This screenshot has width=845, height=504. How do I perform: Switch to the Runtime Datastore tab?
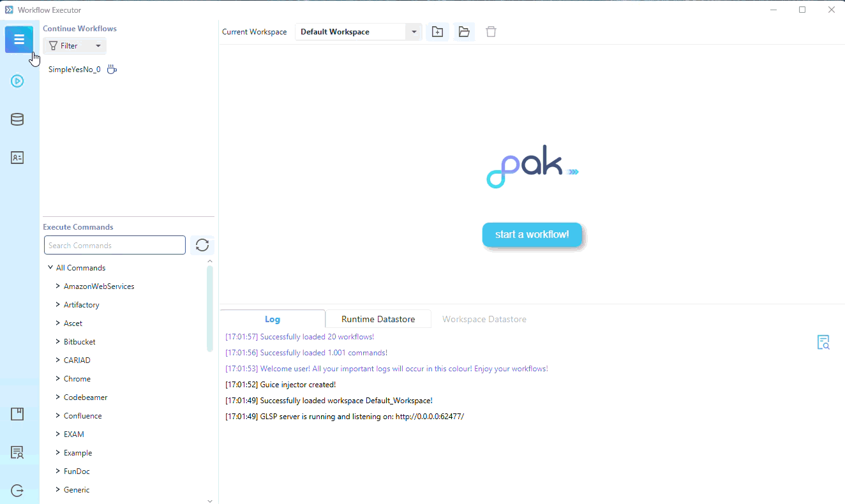[378, 319]
